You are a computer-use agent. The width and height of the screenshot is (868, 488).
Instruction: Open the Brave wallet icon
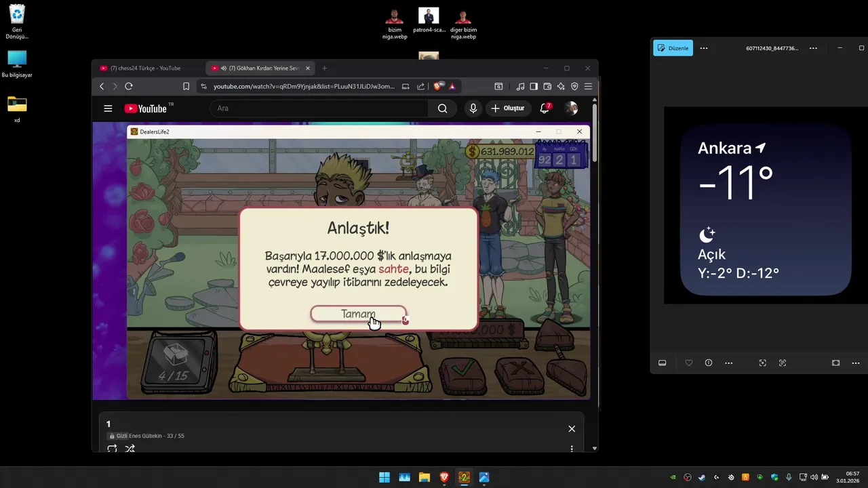pyautogui.click(x=547, y=87)
